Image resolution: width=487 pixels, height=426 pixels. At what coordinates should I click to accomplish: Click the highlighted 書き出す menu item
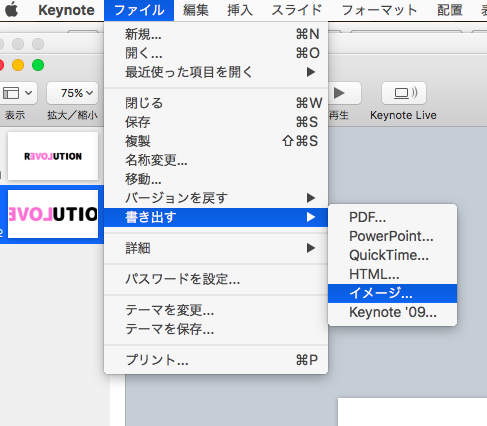[x=216, y=217]
